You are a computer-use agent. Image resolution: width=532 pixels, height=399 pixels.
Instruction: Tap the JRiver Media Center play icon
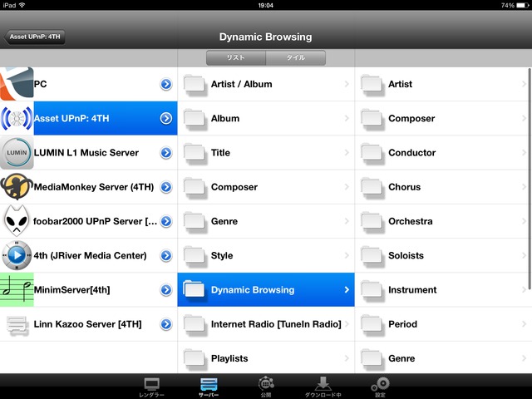pyautogui.click(x=17, y=255)
